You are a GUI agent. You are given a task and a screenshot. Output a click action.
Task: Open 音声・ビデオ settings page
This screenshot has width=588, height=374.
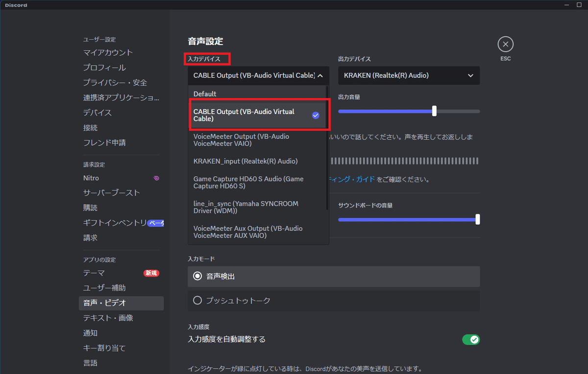[x=121, y=303]
